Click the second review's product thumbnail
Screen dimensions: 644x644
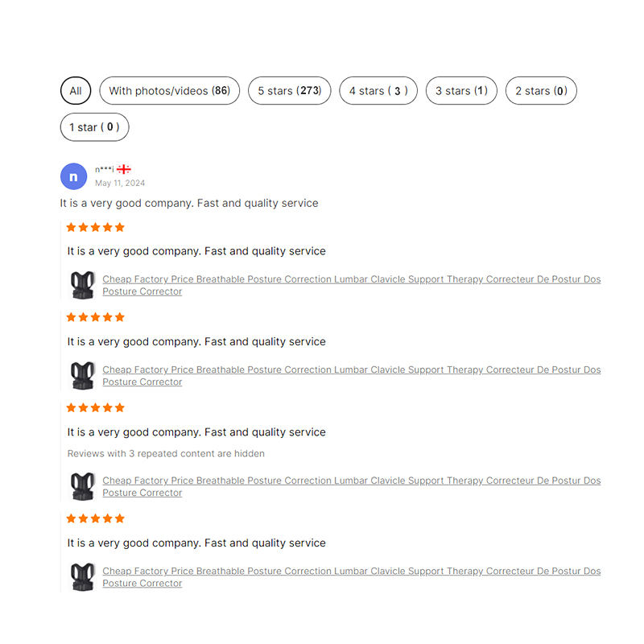(82, 375)
